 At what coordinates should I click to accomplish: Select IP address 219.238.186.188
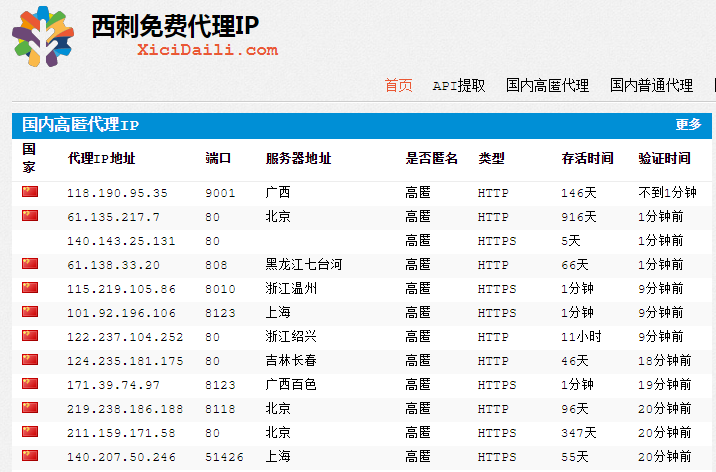pos(125,409)
